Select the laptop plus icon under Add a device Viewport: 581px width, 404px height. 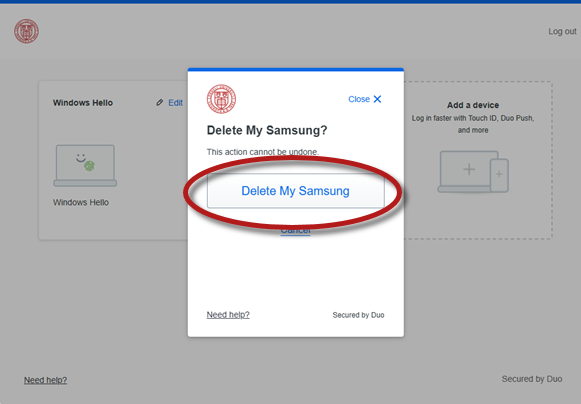[x=469, y=169]
